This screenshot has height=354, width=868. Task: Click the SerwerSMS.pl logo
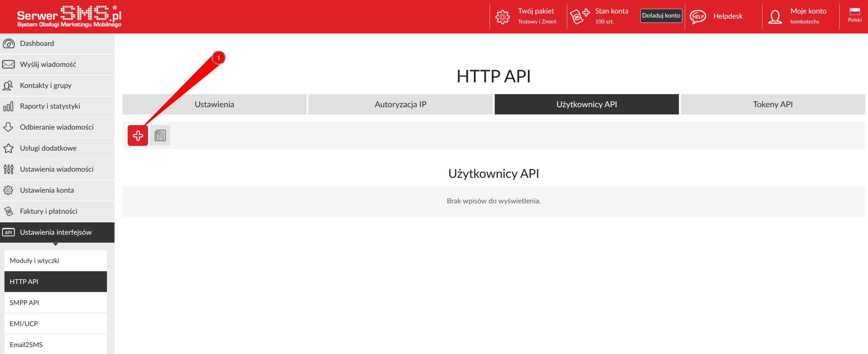tap(69, 17)
